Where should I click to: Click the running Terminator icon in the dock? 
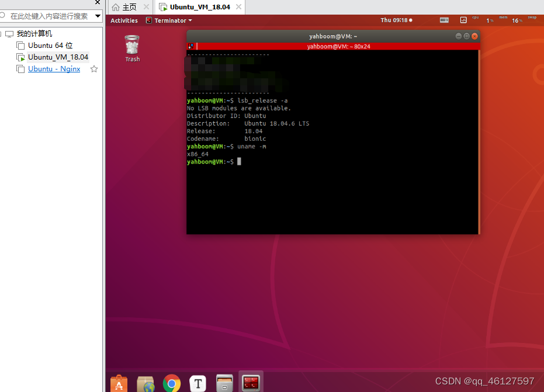[251, 384]
